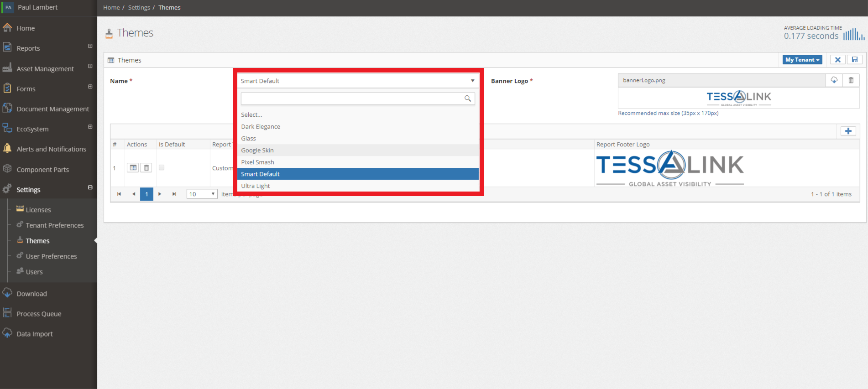This screenshot has width=868, height=389.
Task: Go to the last page of the grid
Action: pyautogui.click(x=174, y=194)
